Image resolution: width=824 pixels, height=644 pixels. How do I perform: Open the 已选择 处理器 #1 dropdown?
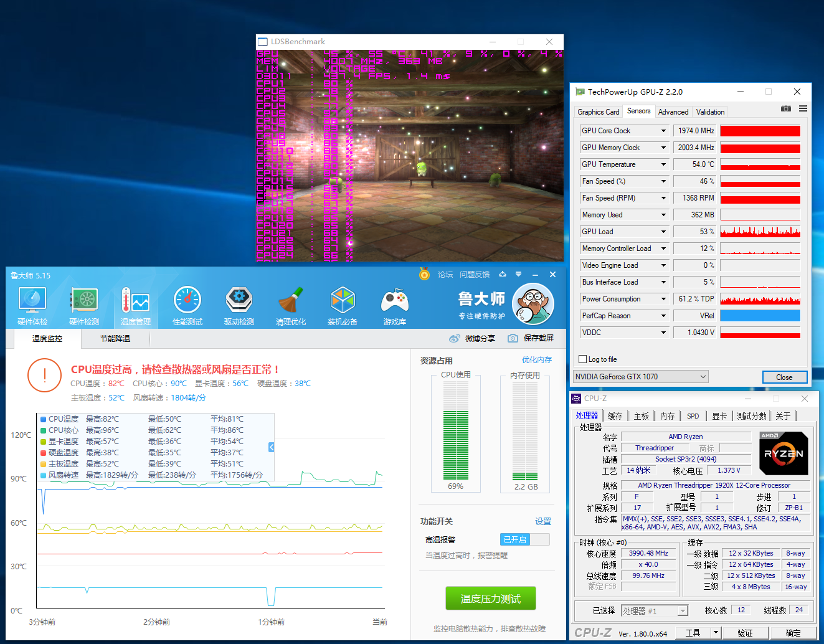tap(655, 611)
